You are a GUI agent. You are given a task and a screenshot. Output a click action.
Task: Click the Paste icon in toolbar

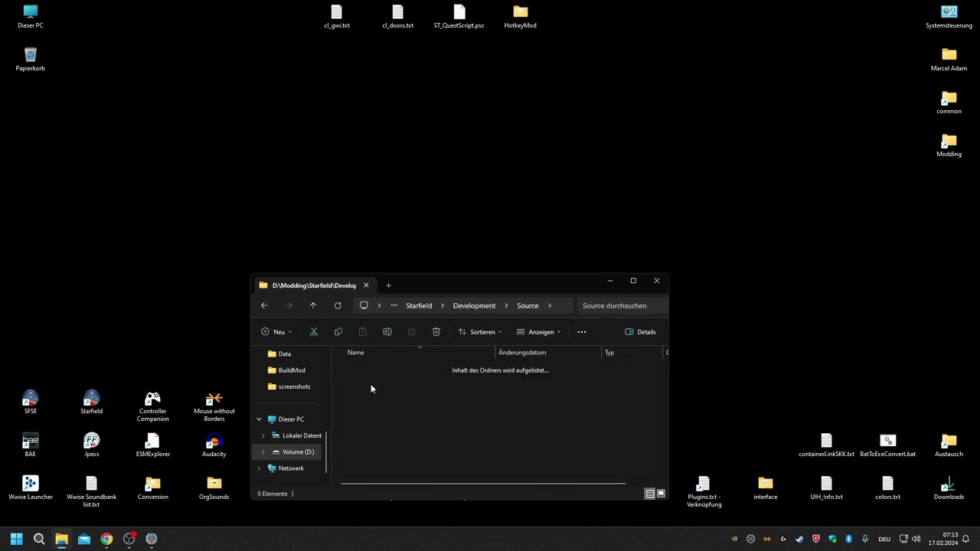(363, 332)
